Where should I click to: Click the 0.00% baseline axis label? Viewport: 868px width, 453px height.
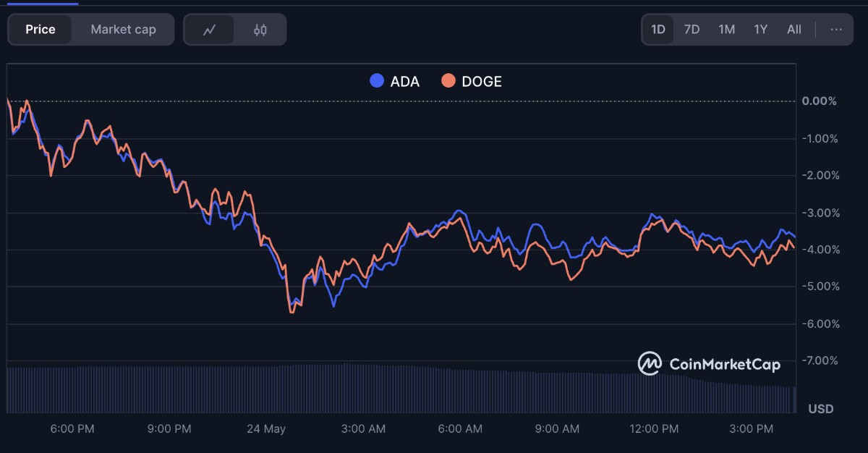pos(819,101)
